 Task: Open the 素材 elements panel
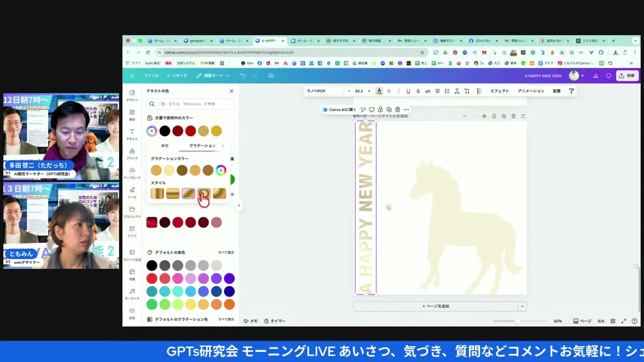[132, 115]
